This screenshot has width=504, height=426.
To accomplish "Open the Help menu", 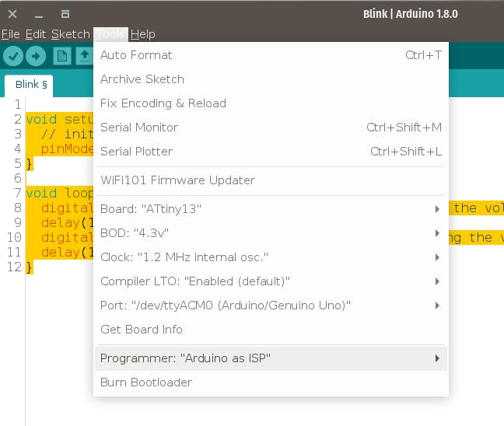I will [142, 34].
